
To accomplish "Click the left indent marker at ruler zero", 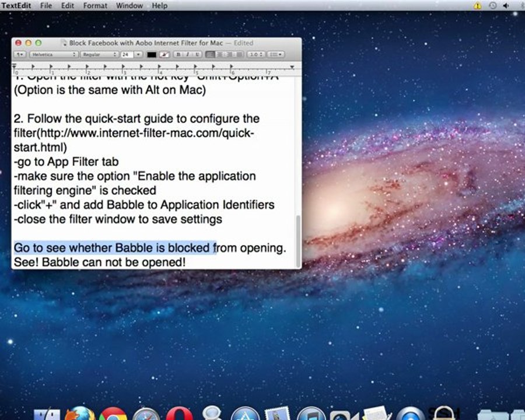I will point(15,66).
